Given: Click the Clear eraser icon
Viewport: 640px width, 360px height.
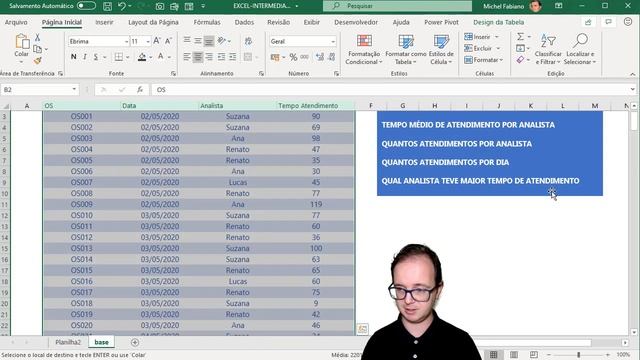Looking at the screenshot, I should (x=520, y=60).
